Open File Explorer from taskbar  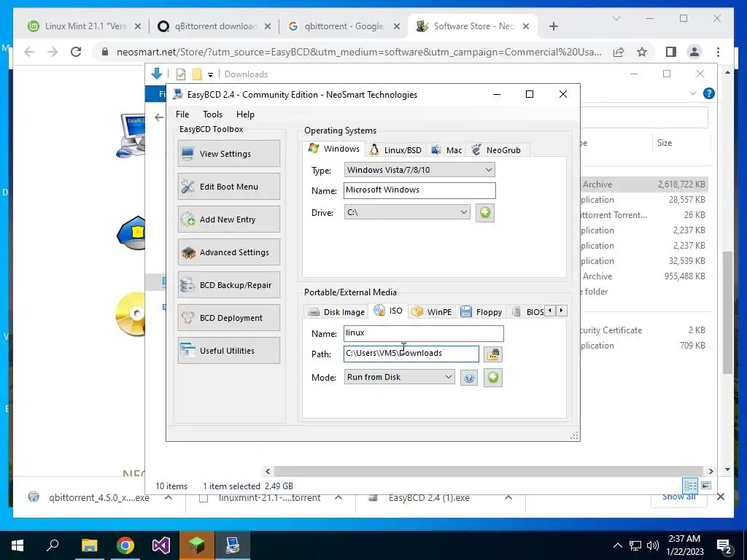(89, 545)
